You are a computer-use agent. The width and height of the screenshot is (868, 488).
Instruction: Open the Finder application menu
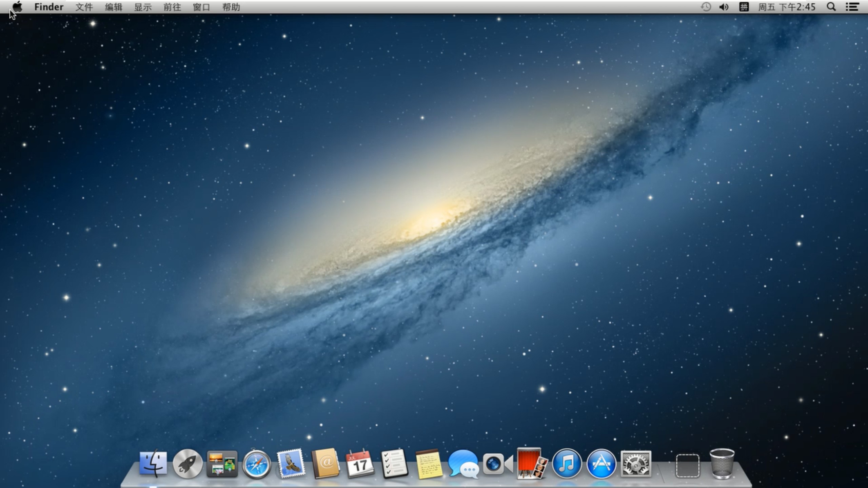coord(48,7)
